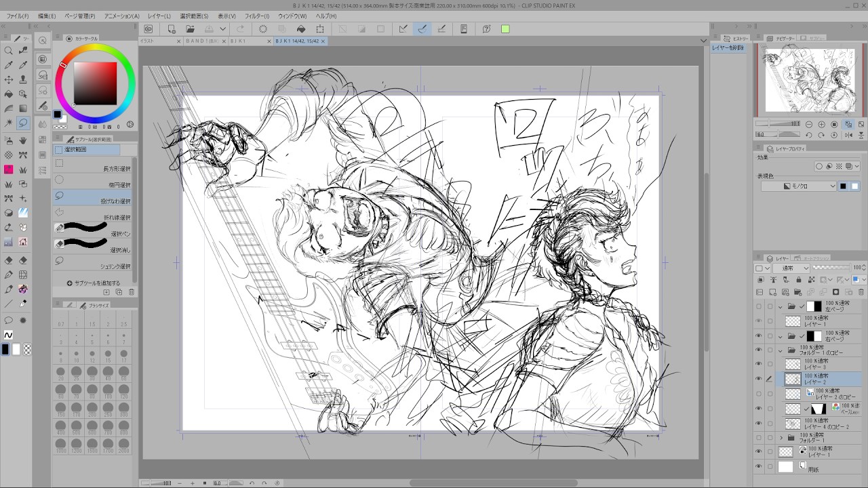Click the New document icon in command bar
The width and height of the screenshot is (868, 488).
172,29
